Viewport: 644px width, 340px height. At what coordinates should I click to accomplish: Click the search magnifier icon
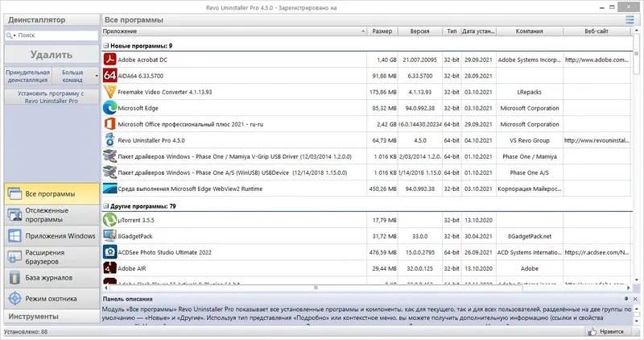point(9,35)
